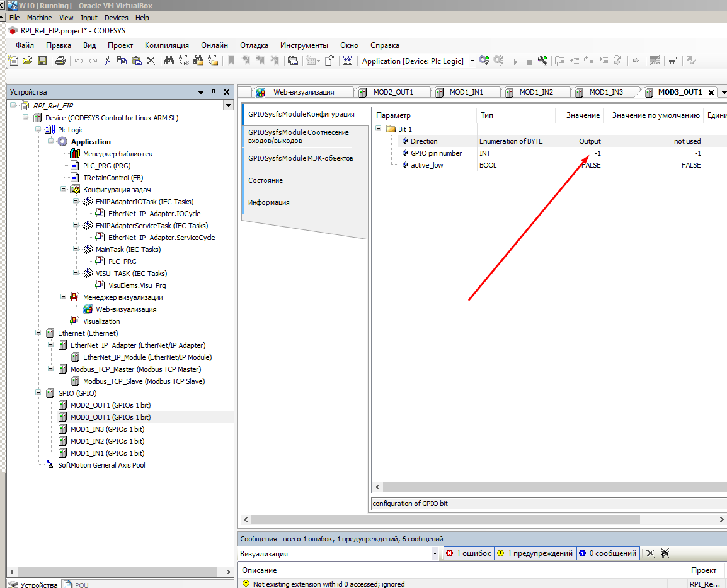Open the Компиляция menu
Viewport: 727px width, 588px height.
point(167,45)
